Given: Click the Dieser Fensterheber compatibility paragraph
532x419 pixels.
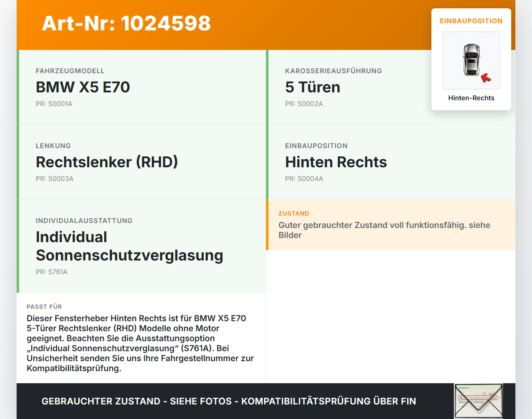Looking at the screenshot, I should [x=140, y=343].
